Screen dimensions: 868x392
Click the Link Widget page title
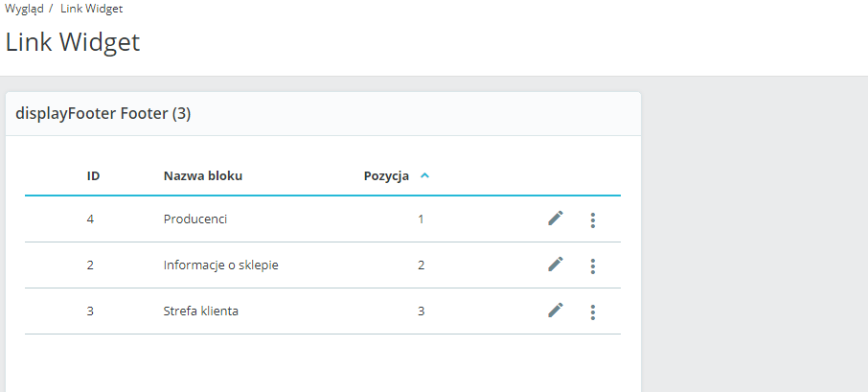pos(73,43)
